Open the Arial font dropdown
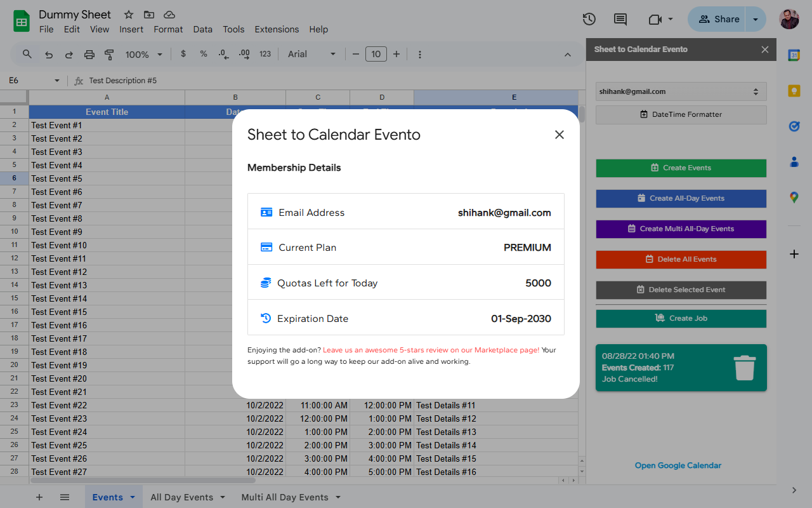The height and width of the screenshot is (508, 812). 311,55
